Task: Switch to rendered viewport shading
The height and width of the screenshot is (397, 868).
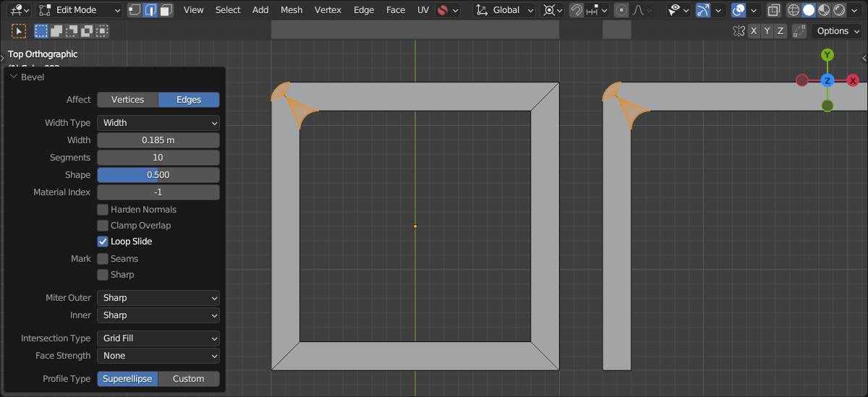Action: tap(839, 10)
